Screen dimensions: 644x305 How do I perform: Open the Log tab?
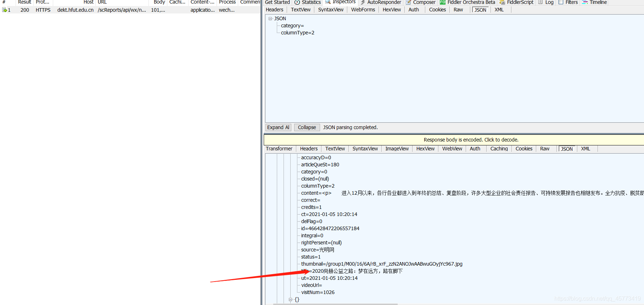[x=546, y=2]
